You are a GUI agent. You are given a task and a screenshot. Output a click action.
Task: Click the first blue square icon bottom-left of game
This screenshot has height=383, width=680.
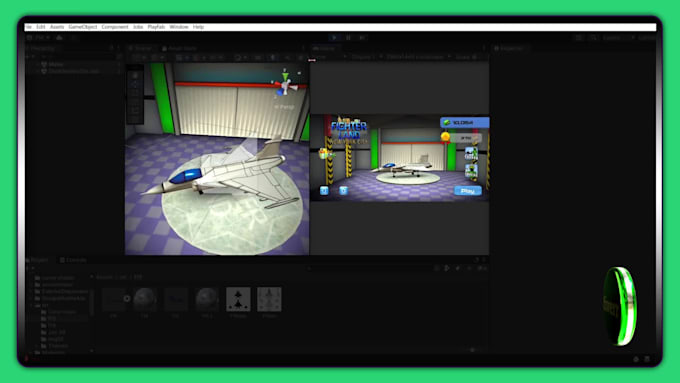324,190
